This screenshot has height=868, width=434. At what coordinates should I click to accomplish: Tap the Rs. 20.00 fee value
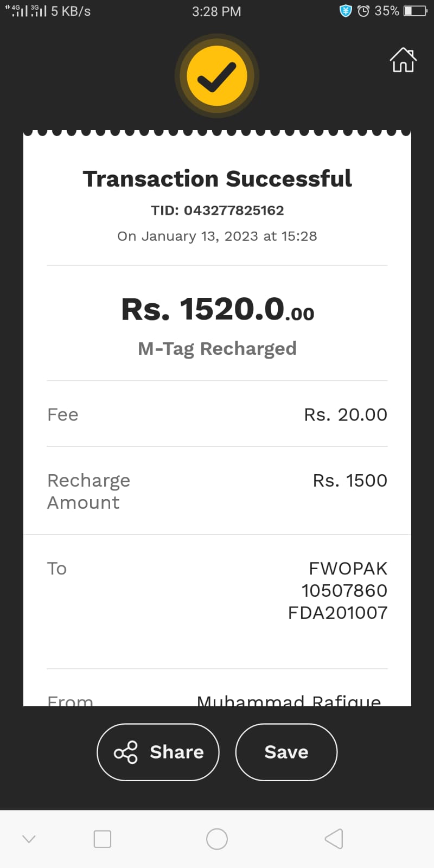click(346, 415)
